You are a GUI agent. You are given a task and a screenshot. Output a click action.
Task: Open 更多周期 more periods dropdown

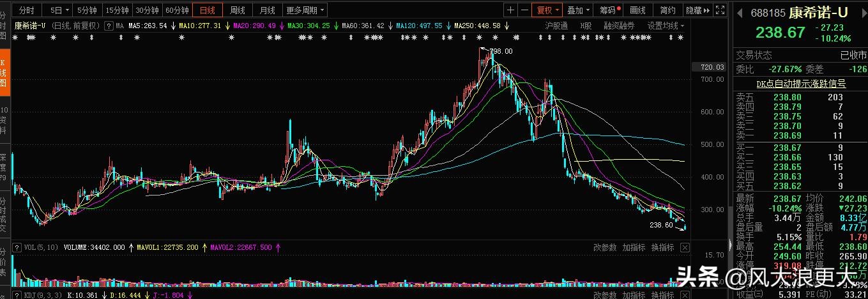click(305, 10)
